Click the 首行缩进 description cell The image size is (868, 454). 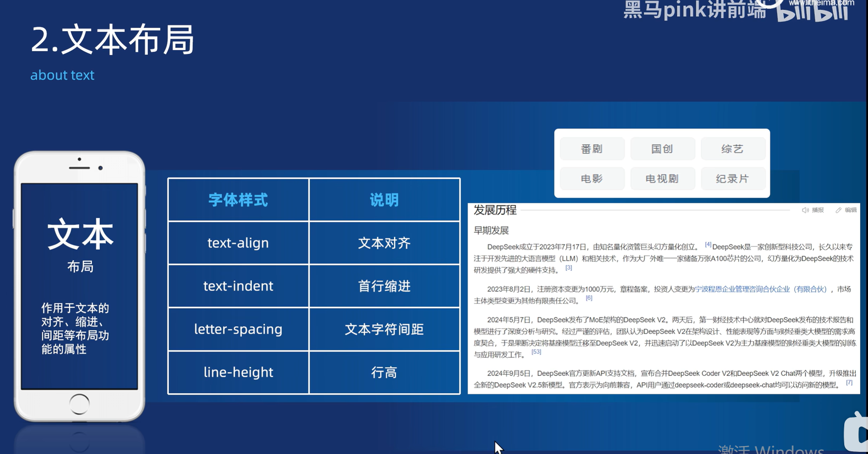point(384,286)
